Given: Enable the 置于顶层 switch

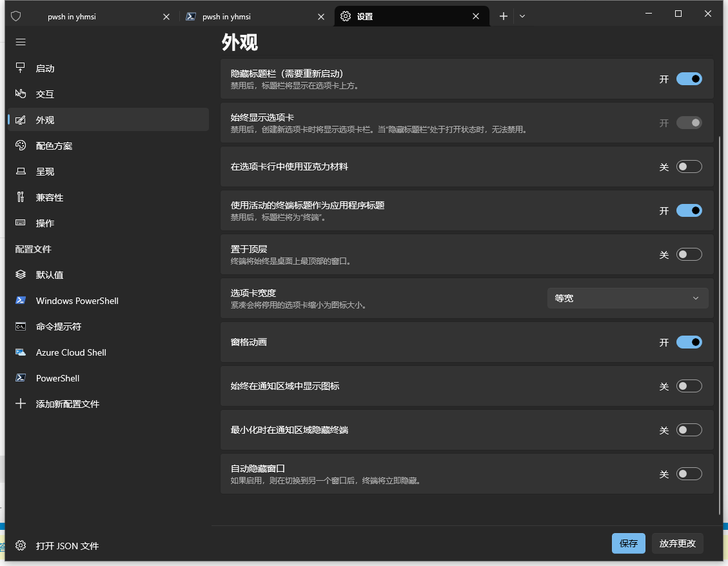Looking at the screenshot, I should click(689, 254).
